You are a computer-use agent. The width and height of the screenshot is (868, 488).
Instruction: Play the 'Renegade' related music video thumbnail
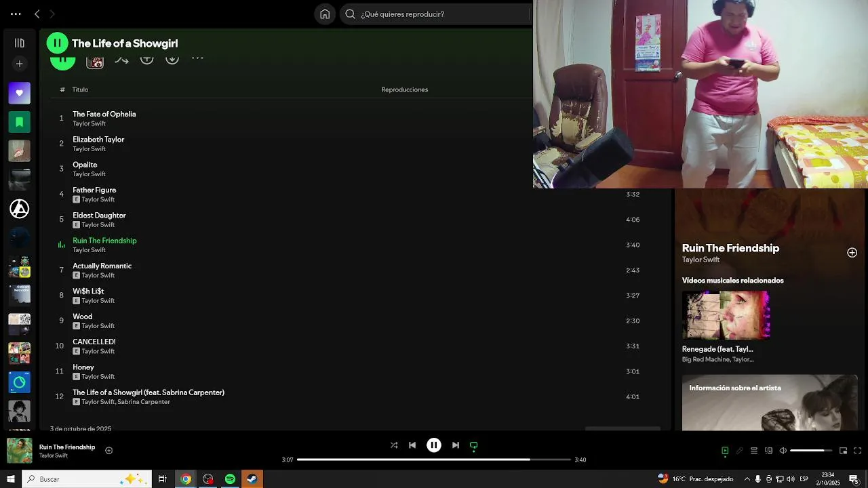tap(726, 315)
